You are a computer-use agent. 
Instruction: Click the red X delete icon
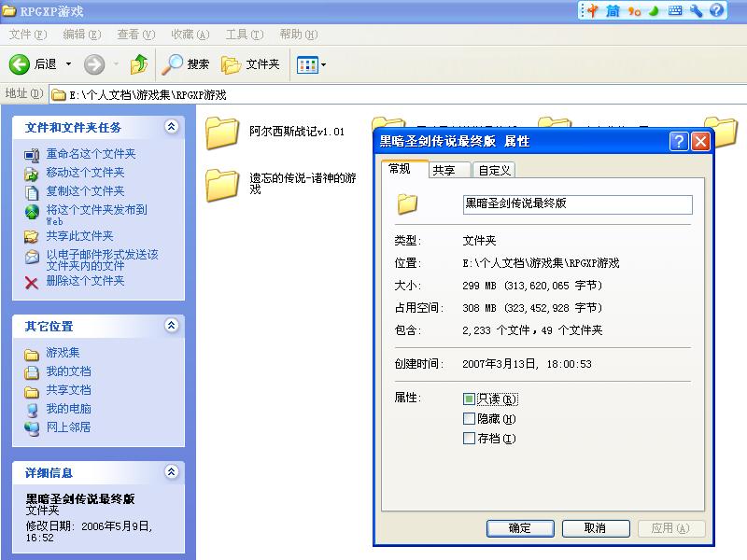(x=32, y=283)
